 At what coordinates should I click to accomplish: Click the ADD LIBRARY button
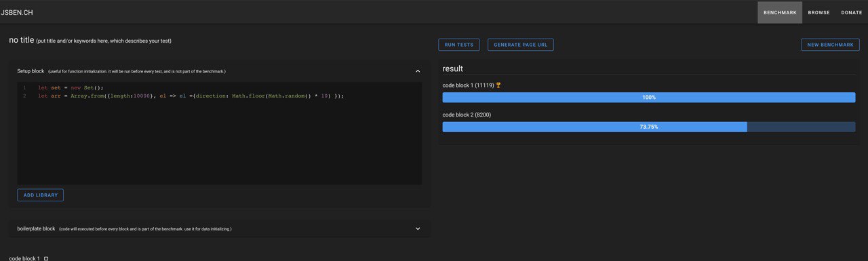click(41, 195)
